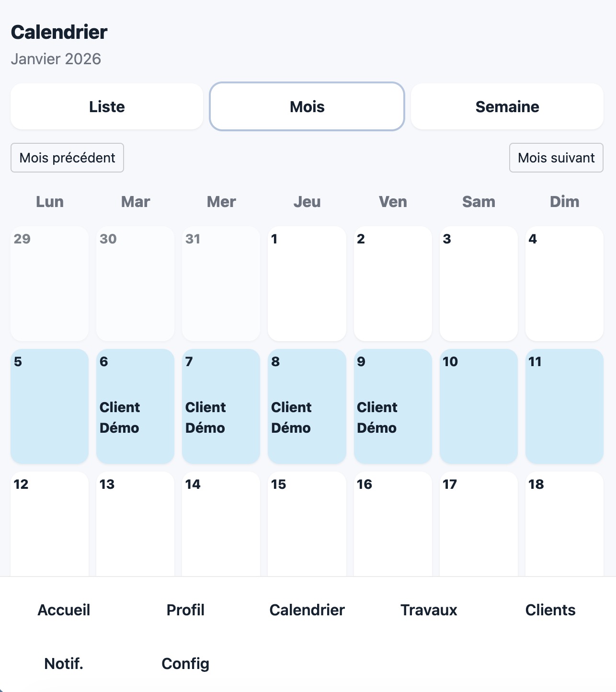Open Notif. in bottom navigation
616x692 pixels.
point(64,663)
